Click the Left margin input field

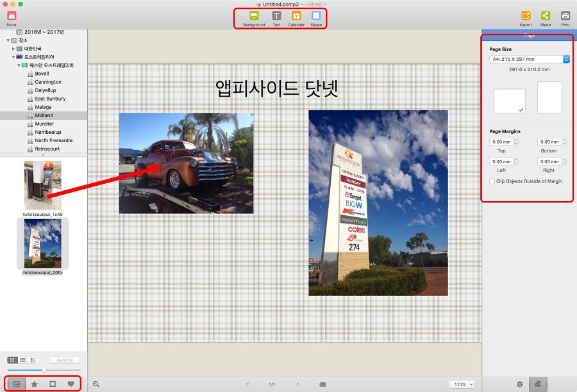click(501, 161)
